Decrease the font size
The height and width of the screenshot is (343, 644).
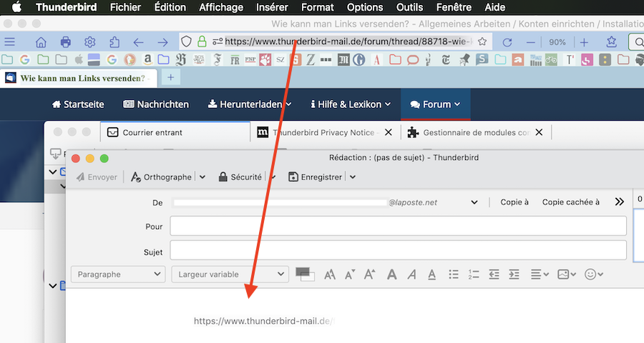[350, 274]
